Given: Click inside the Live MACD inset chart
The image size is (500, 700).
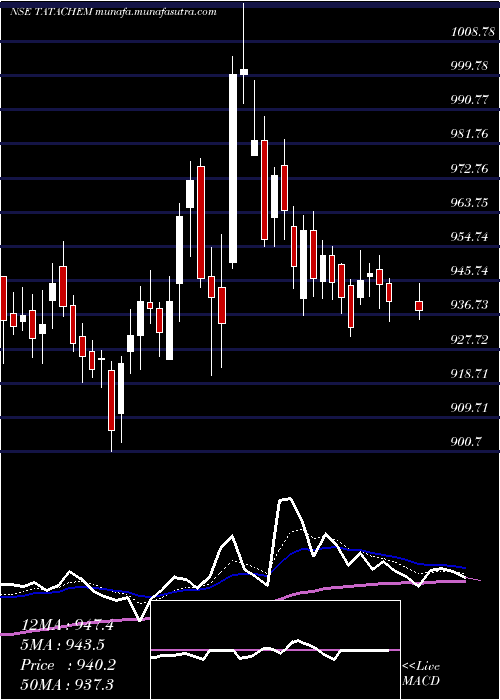Looking at the screenshot, I should coord(275,650).
